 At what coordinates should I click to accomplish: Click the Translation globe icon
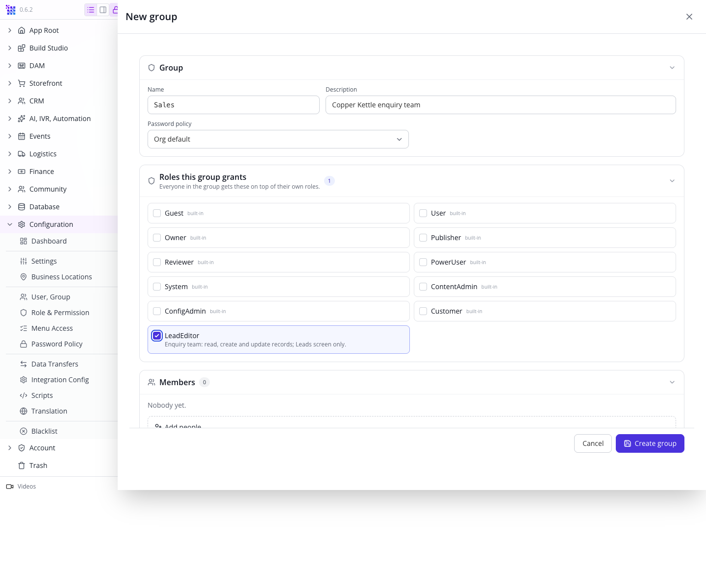tap(24, 411)
